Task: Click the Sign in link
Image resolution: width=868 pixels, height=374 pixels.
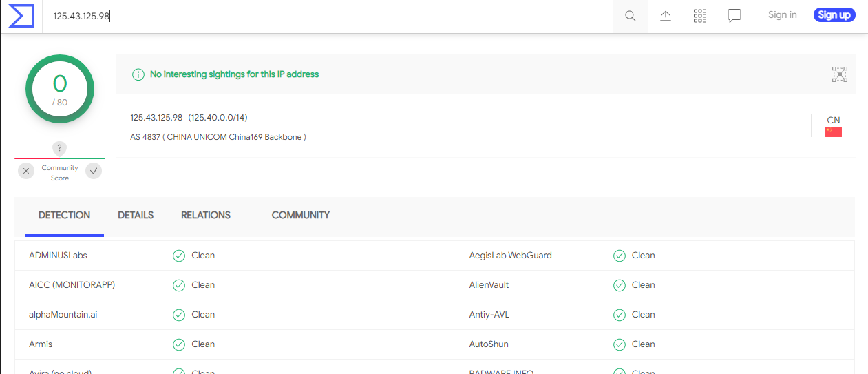Action: click(x=782, y=15)
